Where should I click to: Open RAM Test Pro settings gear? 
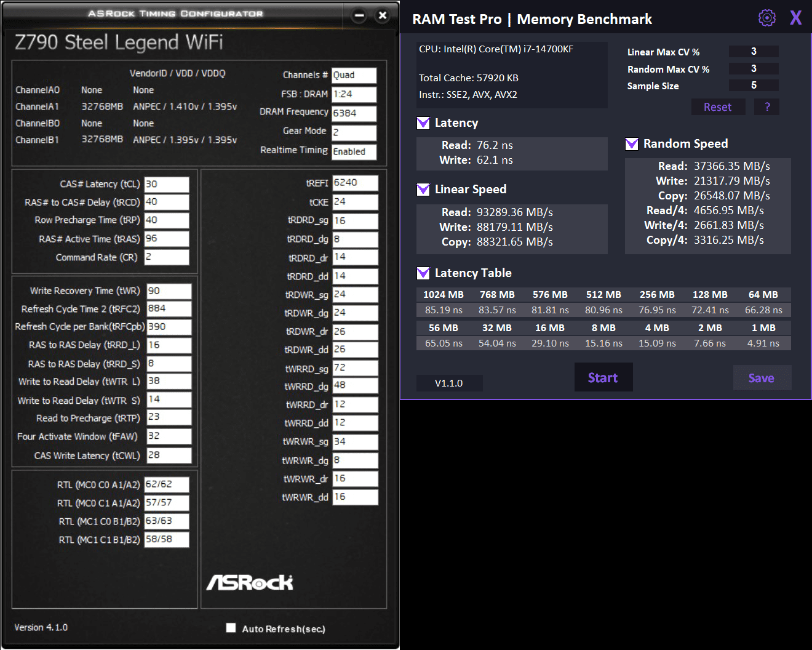766,18
